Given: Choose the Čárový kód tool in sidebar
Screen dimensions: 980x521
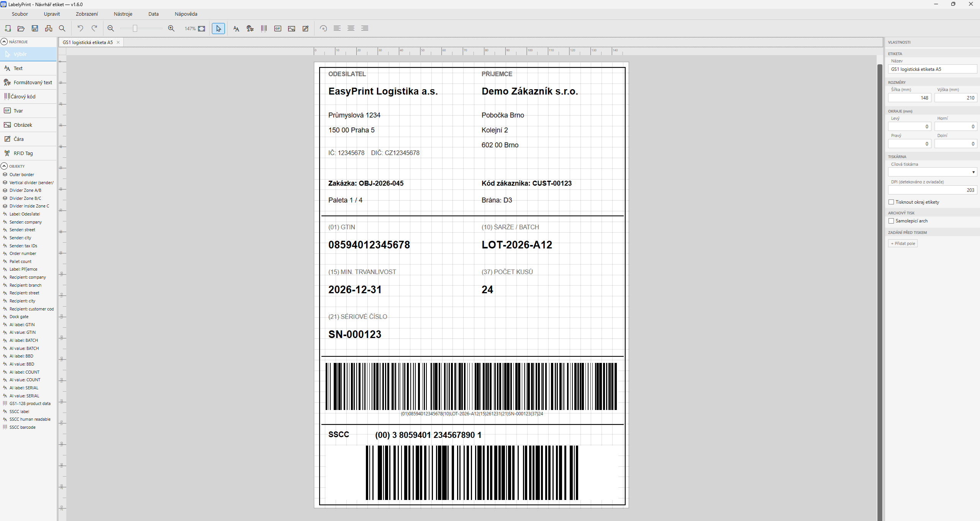Looking at the screenshot, I should (x=28, y=96).
